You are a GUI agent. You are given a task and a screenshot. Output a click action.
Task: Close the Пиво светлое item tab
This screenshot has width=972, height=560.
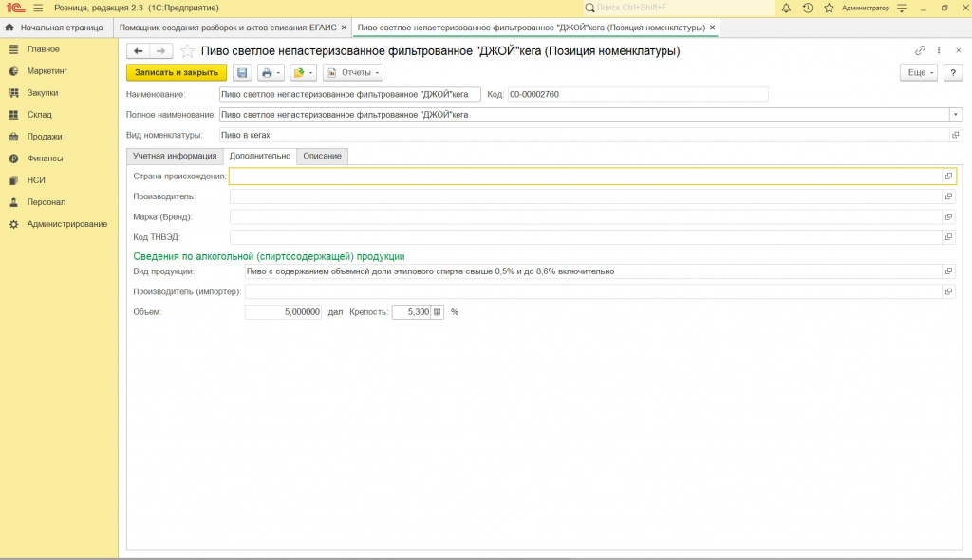click(712, 28)
